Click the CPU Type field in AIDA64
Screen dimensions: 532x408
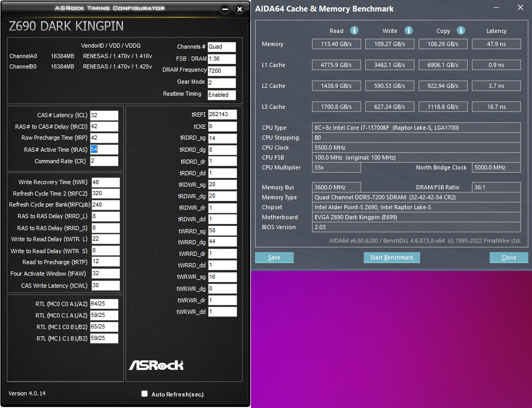[x=417, y=128]
